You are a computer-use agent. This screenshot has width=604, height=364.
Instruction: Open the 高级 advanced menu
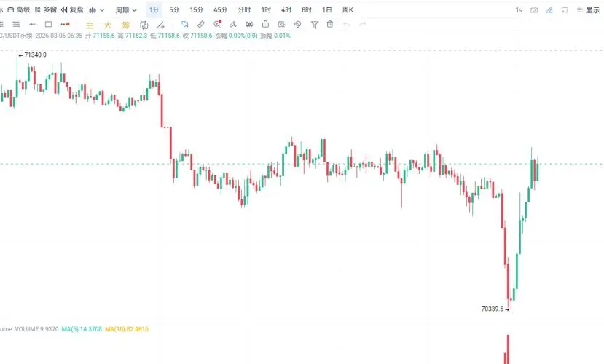[x=19, y=9]
